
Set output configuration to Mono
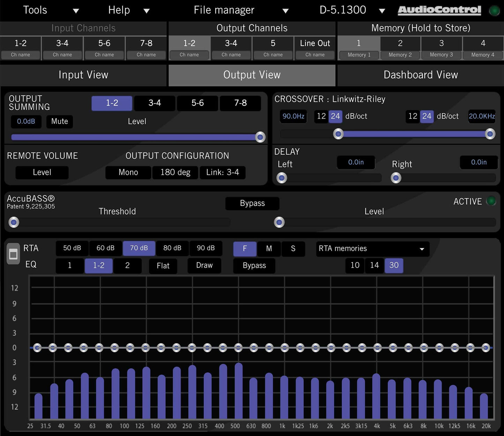click(128, 172)
